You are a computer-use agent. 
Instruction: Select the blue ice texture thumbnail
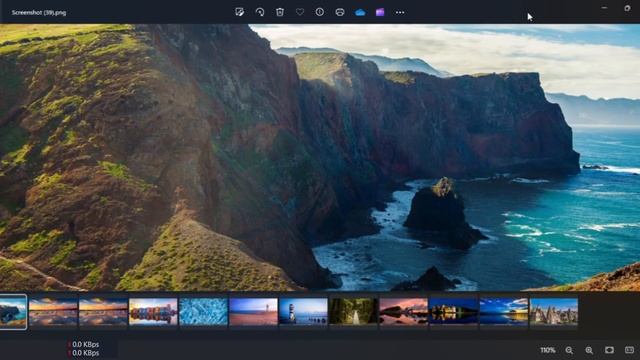tap(203, 312)
